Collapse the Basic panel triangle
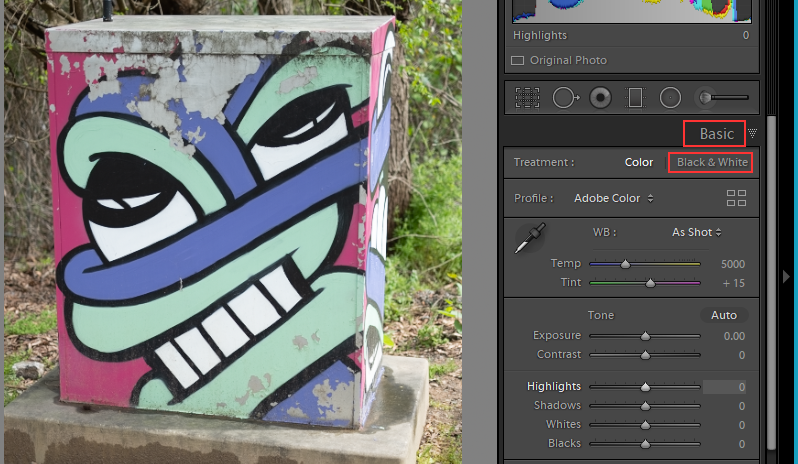The height and width of the screenshot is (464, 798). click(x=753, y=133)
